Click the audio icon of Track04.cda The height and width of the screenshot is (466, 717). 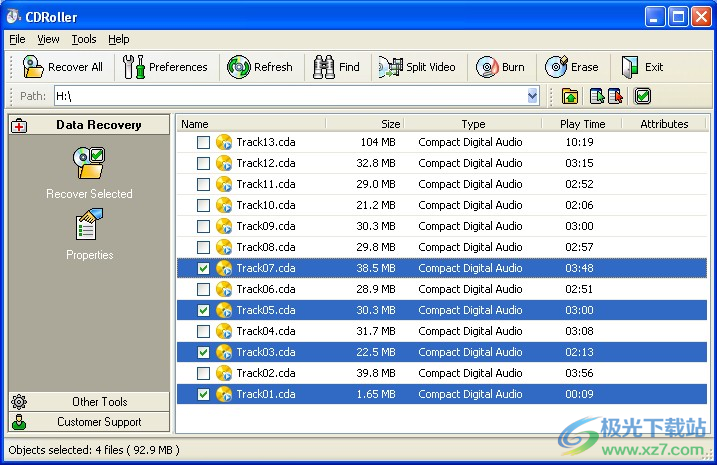(224, 332)
